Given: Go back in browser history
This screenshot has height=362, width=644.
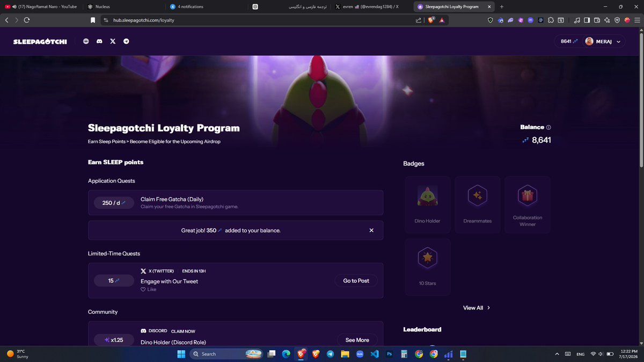Looking at the screenshot, I should 6,20.
